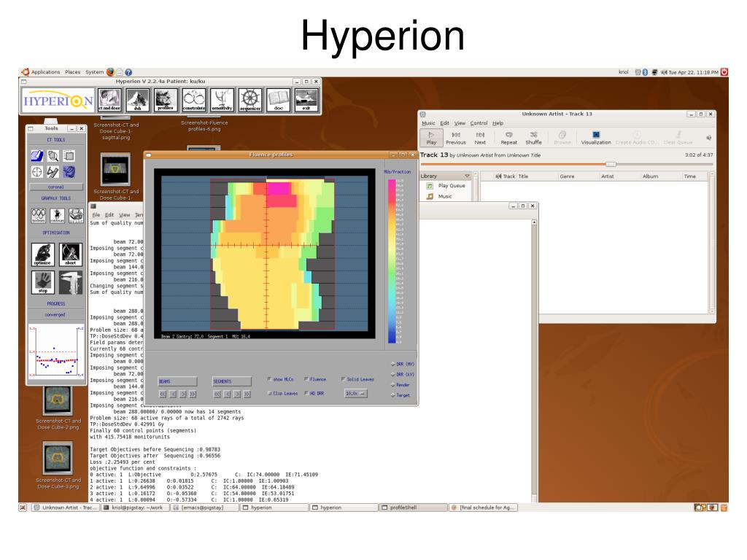The image size is (747, 560).
Task: Open the Control menu in music player
Action: [479, 123]
